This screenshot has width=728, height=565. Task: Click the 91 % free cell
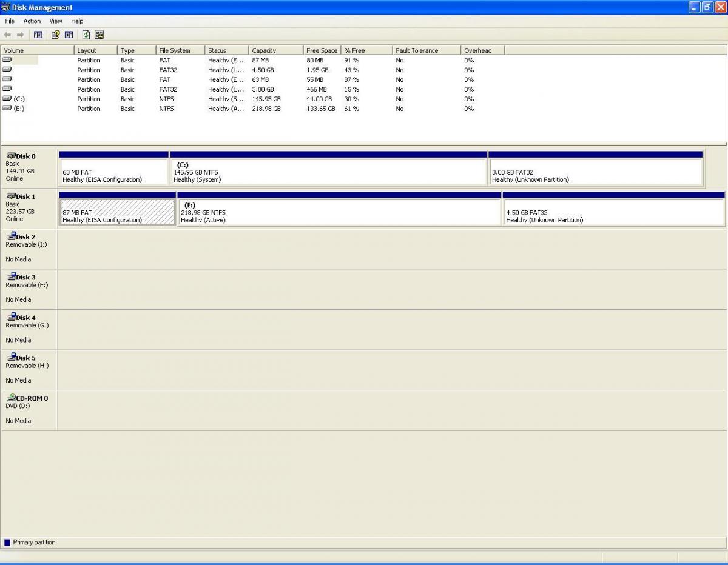pos(351,60)
